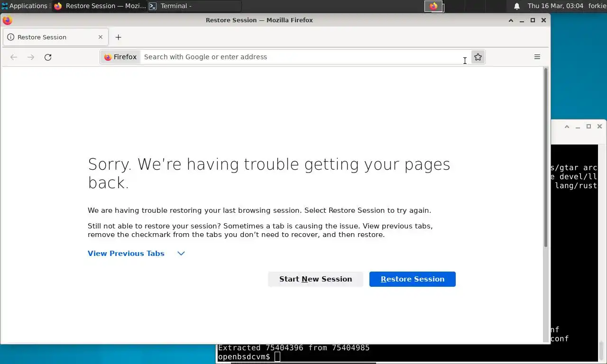Expand the View Previous Tabs chevron
607x364 pixels.
point(181,254)
